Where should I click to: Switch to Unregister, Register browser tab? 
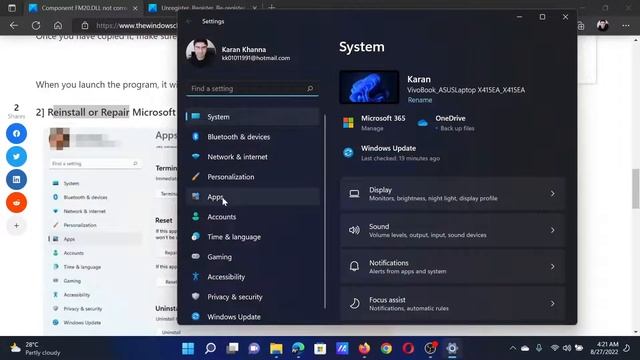pos(202,8)
